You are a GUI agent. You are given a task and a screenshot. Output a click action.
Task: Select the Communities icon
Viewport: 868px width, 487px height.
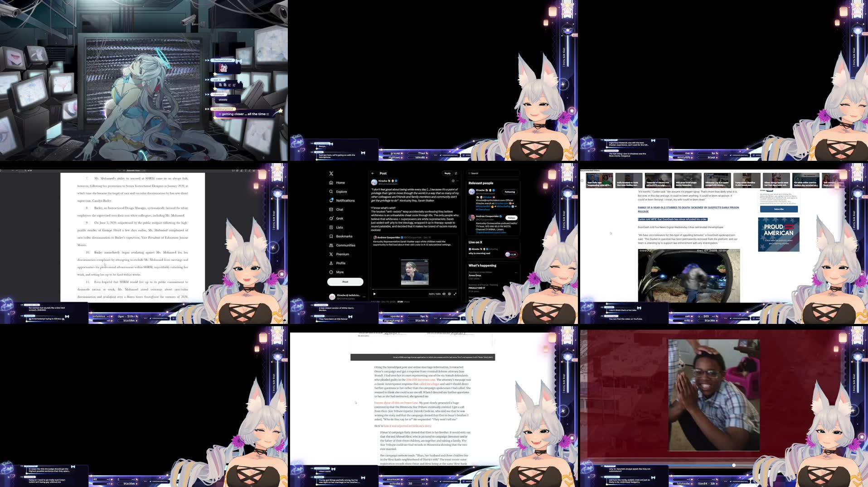pos(330,245)
